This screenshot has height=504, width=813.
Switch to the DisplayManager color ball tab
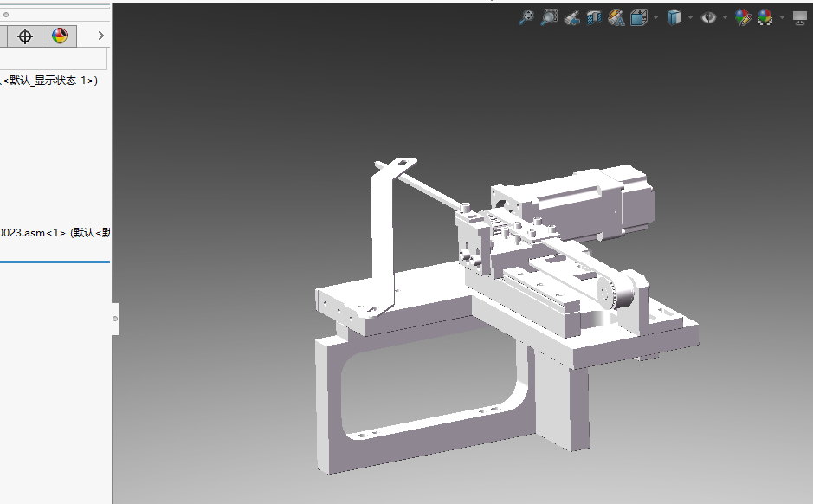(x=60, y=36)
